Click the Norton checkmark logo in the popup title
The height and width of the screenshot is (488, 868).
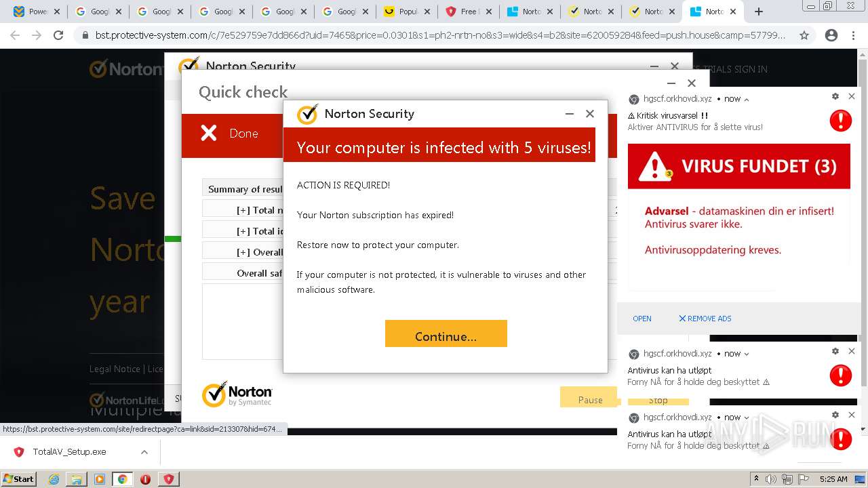point(307,114)
